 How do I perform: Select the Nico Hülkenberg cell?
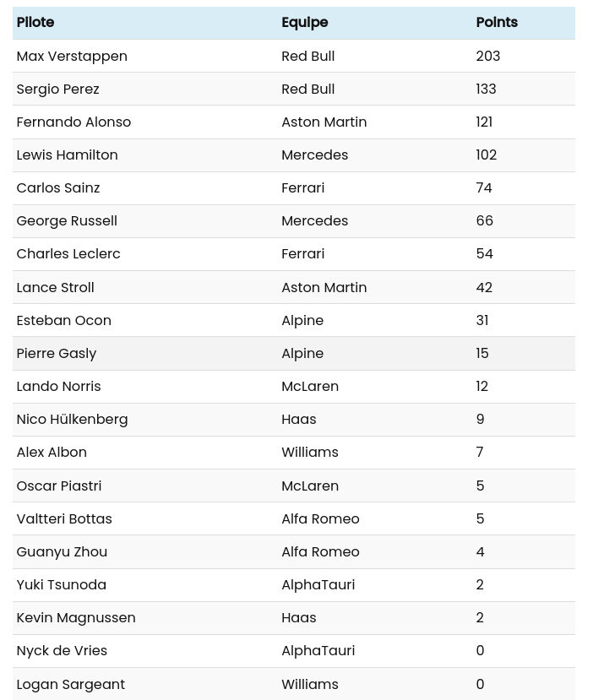[72, 419]
